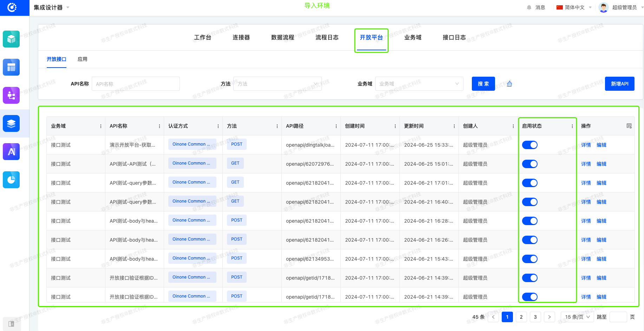The width and height of the screenshot is (644, 331).
Task: Toggle status for API测试-API测试 row
Action: click(x=530, y=164)
